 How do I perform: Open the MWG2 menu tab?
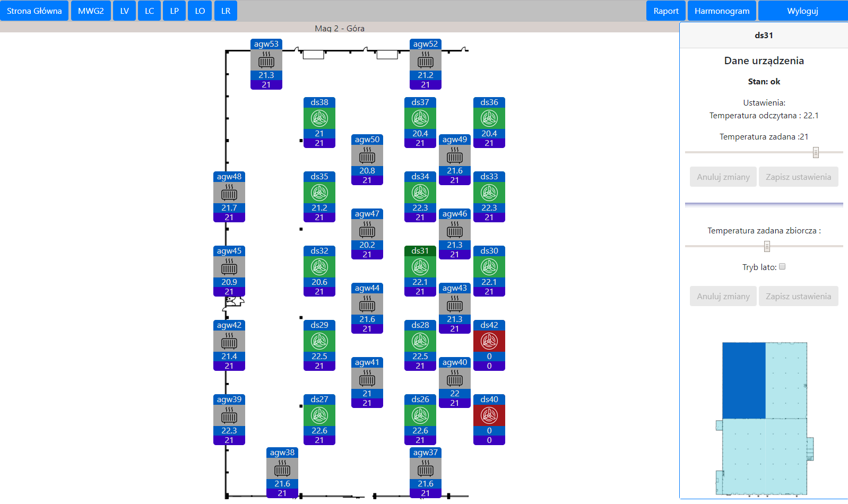coord(91,11)
